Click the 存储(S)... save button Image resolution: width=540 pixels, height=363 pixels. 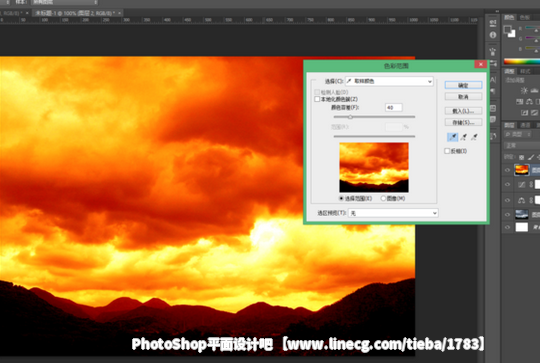click(463, 122)
